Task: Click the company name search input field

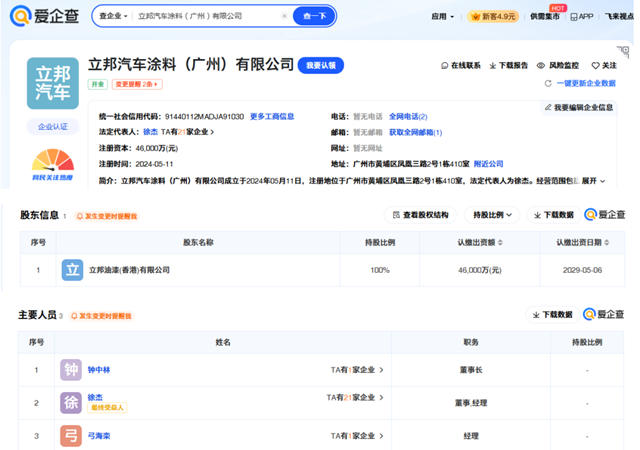Action: (x=206, y=16)
